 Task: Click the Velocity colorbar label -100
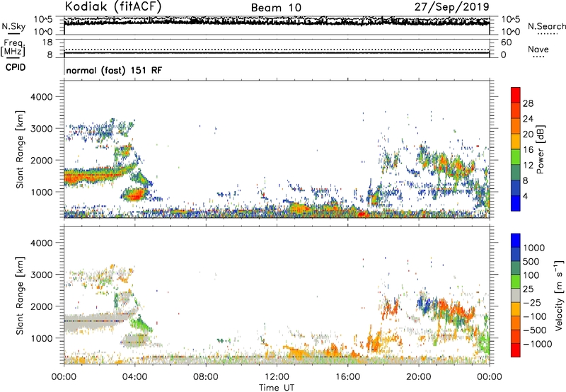point(535,316)
